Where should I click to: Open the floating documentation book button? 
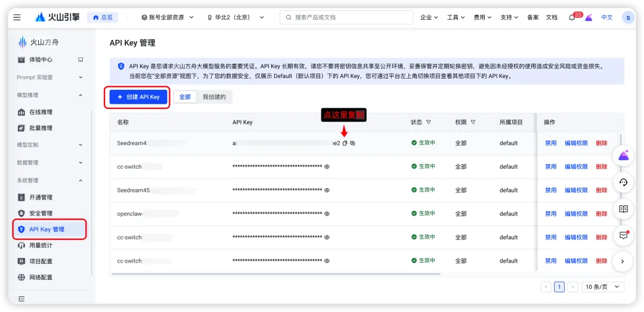click(623, 208)
